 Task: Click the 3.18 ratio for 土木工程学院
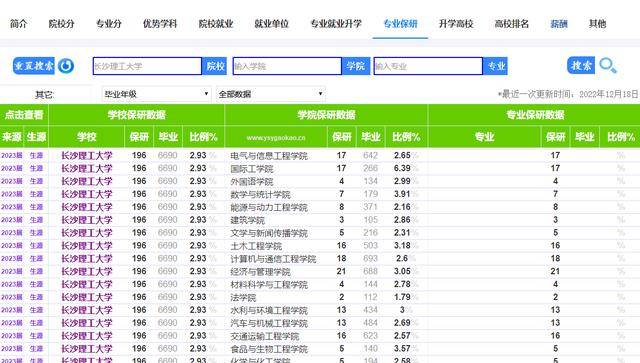coord(402,246)
